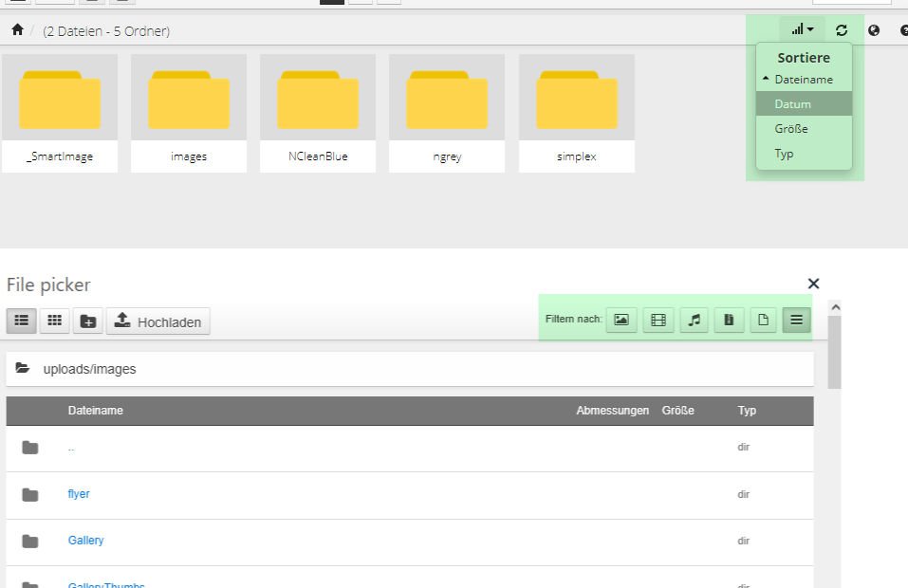Screen dimensions: 908x588
Task: Switch File picker to grid view
Action: (x=55, y=322)
